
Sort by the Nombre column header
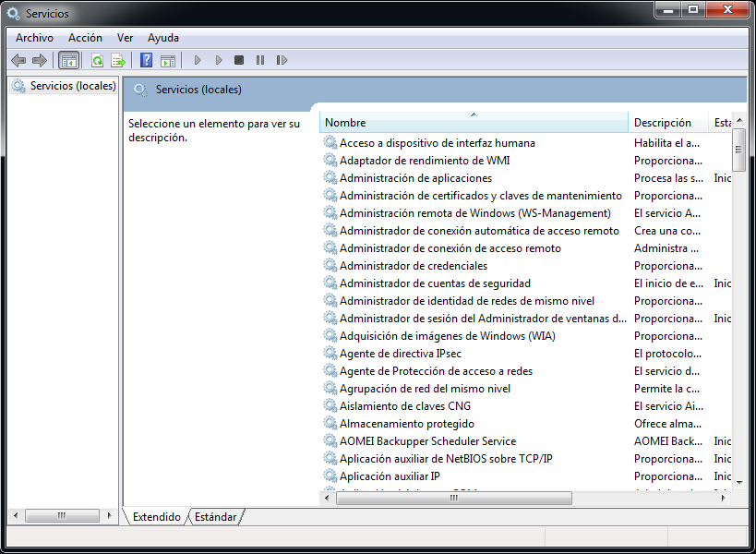point(474,123)
